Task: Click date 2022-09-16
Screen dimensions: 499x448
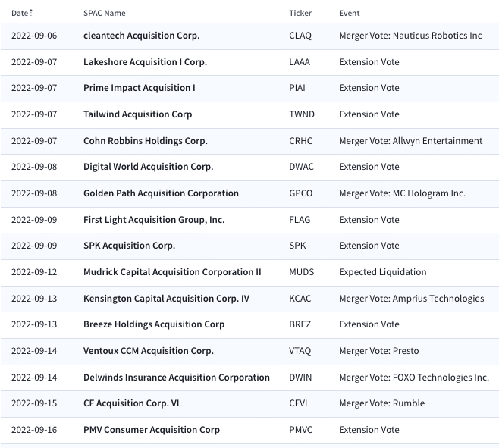Action: pos(34,430)
